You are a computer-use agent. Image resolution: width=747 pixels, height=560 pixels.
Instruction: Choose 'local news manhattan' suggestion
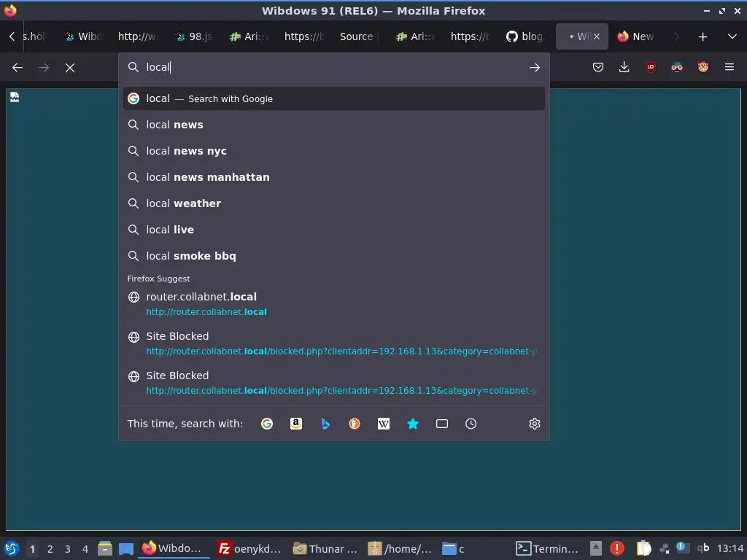(x=334, y=177)
